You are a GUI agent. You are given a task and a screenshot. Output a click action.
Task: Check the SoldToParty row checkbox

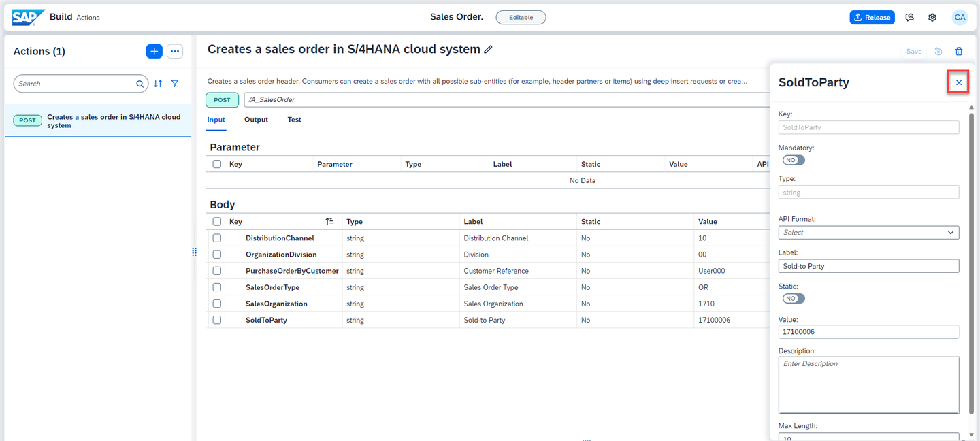217,320
